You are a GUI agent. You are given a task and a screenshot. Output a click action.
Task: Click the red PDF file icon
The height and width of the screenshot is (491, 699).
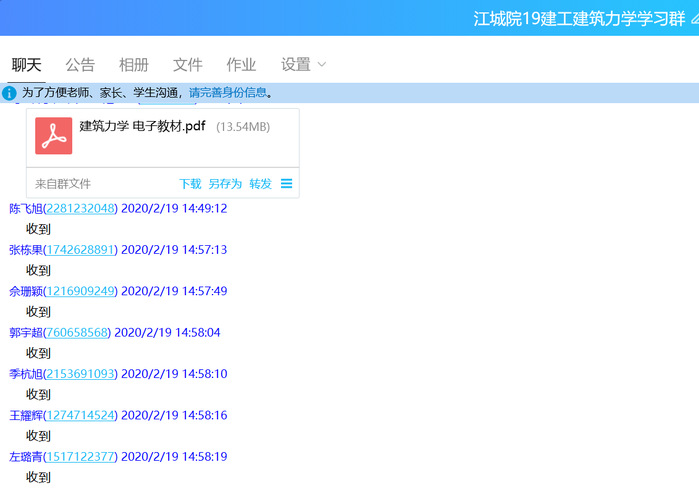click(53, 136)
